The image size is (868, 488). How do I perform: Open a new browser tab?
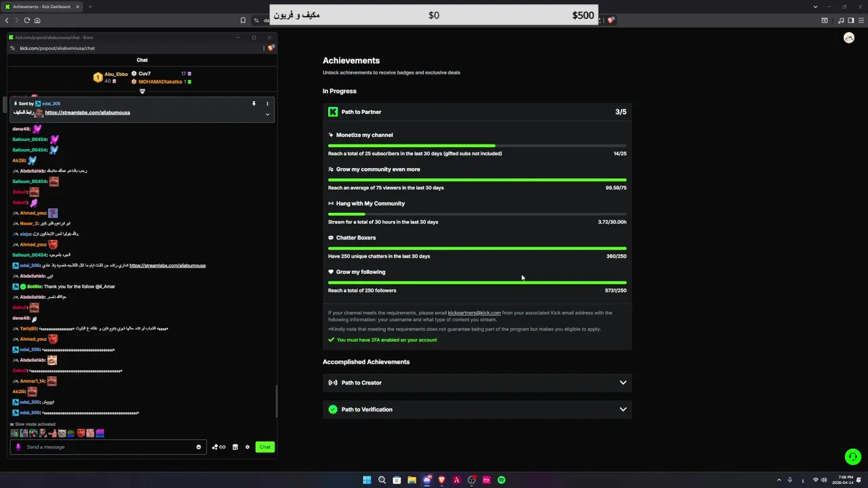pos(90,7)
